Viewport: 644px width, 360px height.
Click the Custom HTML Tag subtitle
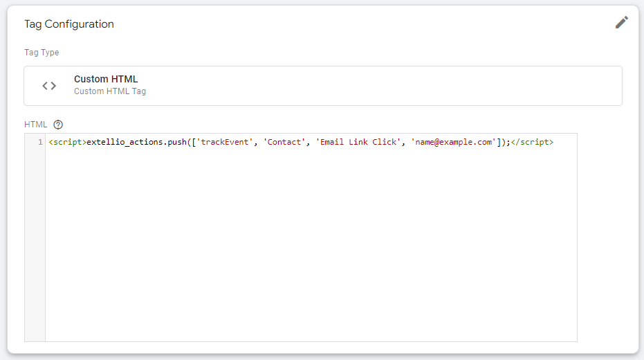point(110,91)
